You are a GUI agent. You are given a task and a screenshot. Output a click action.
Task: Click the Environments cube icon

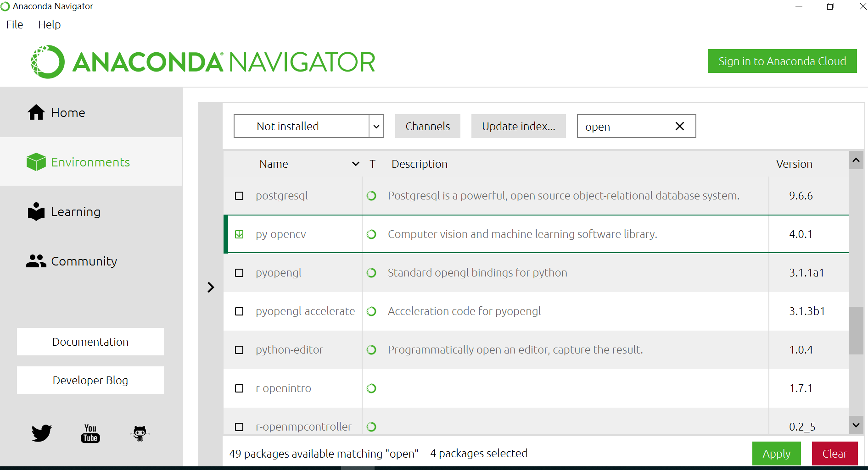pos(36,162)
